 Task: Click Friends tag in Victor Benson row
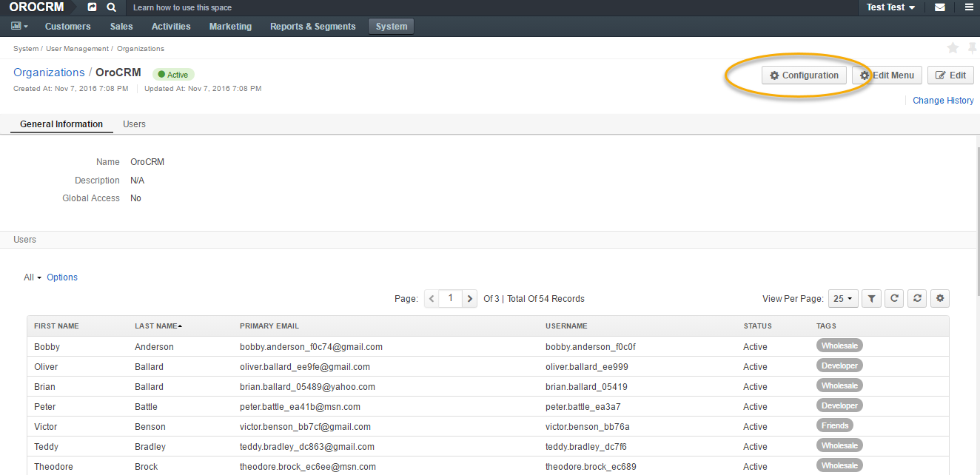(835, 425)
